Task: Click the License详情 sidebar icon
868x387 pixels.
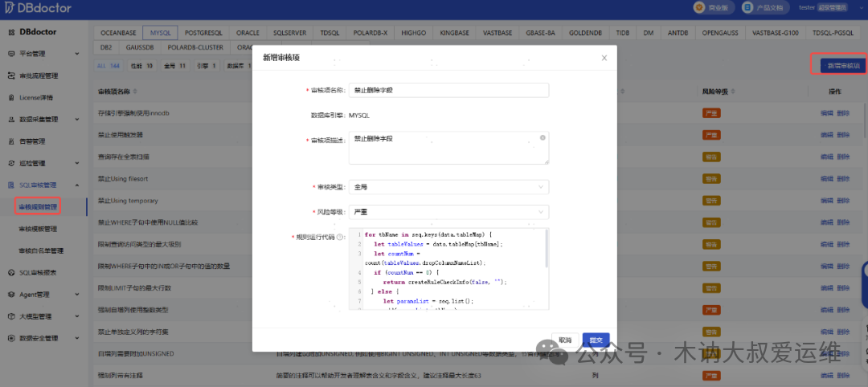Action: click(11, 98)
